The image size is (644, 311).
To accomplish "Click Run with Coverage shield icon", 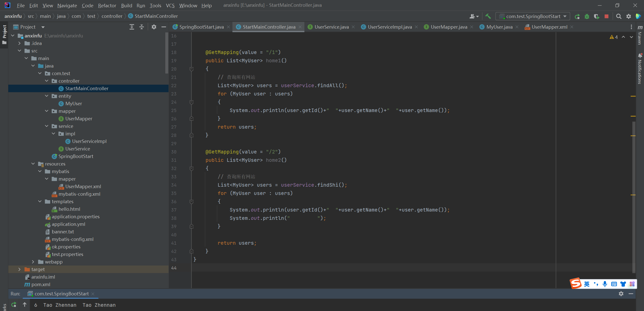I will click(596, 16).
